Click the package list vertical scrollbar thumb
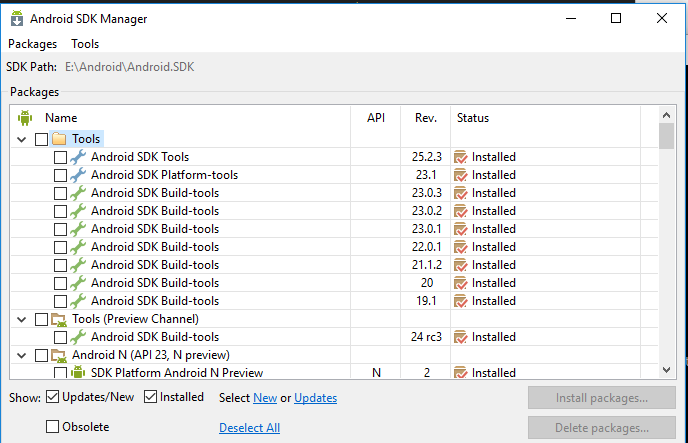This screenshot has width=688, height=443. point(666,136)
